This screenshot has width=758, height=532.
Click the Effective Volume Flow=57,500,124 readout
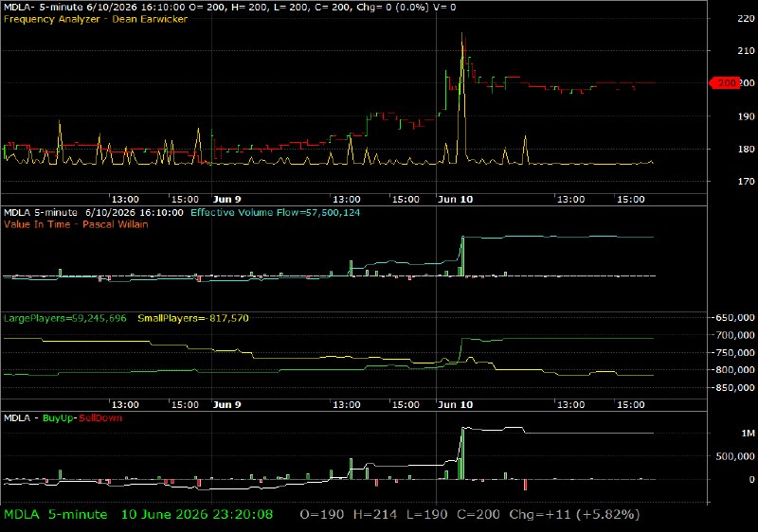tap(275, 212)
